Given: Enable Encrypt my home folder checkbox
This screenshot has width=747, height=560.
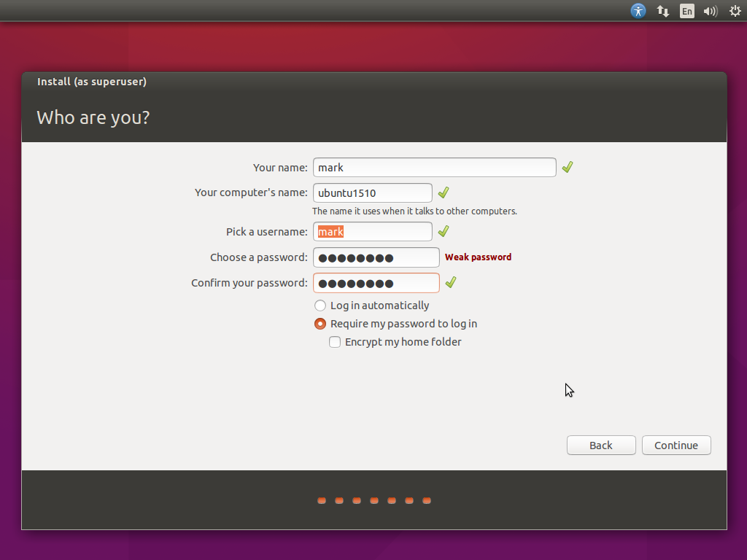Looking at the screenshot, I should coord(335,342).
